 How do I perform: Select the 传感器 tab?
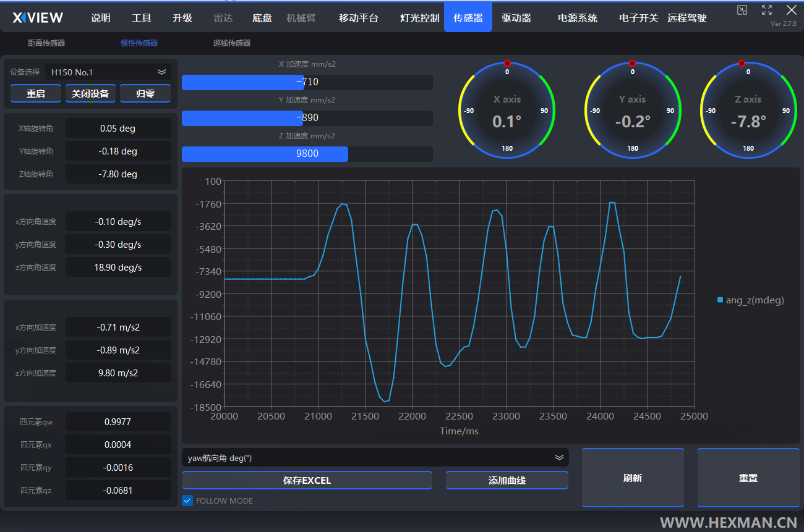468,17
